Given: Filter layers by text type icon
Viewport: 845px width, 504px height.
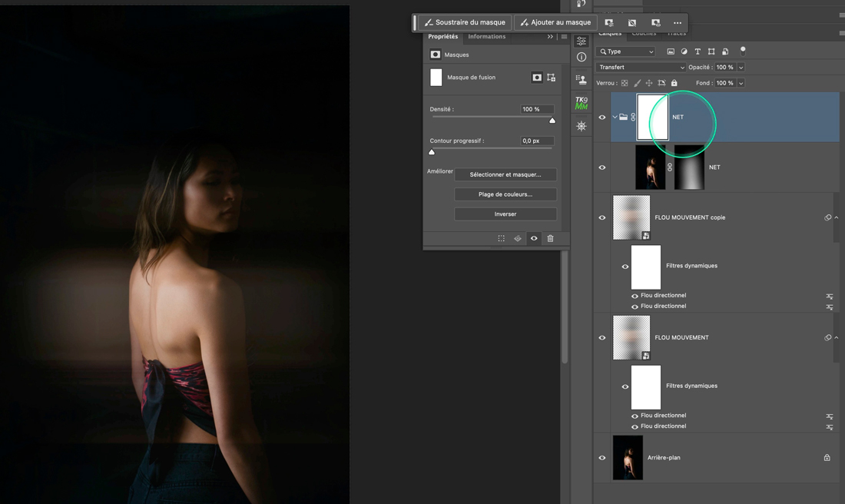Looking at the screenshot, I should [698, 51].
